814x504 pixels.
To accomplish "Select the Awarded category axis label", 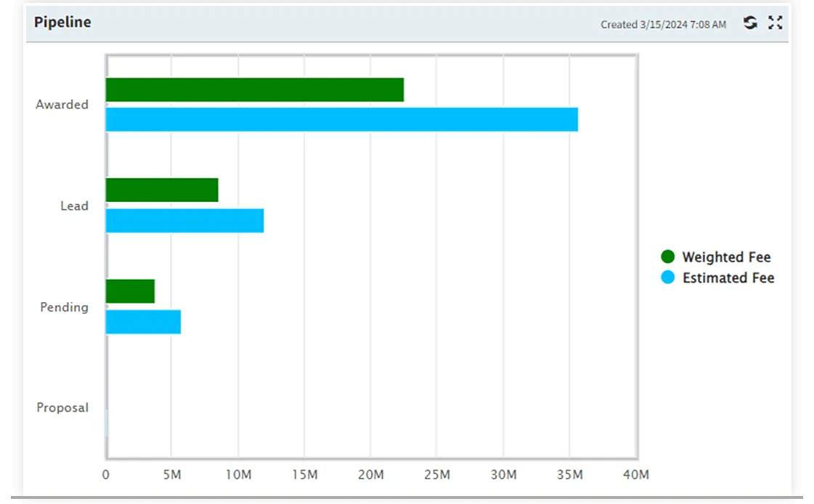I will pyautogui.click(x=62, y=104).
